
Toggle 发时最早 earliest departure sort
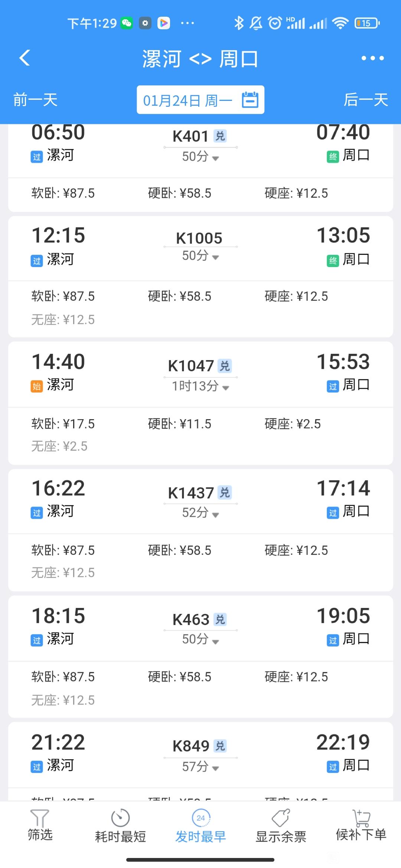[200, 826]
